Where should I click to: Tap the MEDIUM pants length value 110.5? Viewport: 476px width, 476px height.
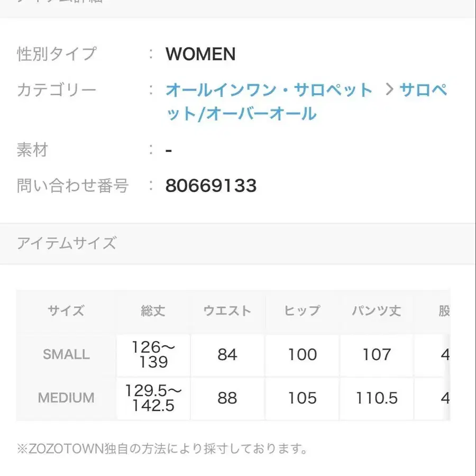[x=377, y=398]
